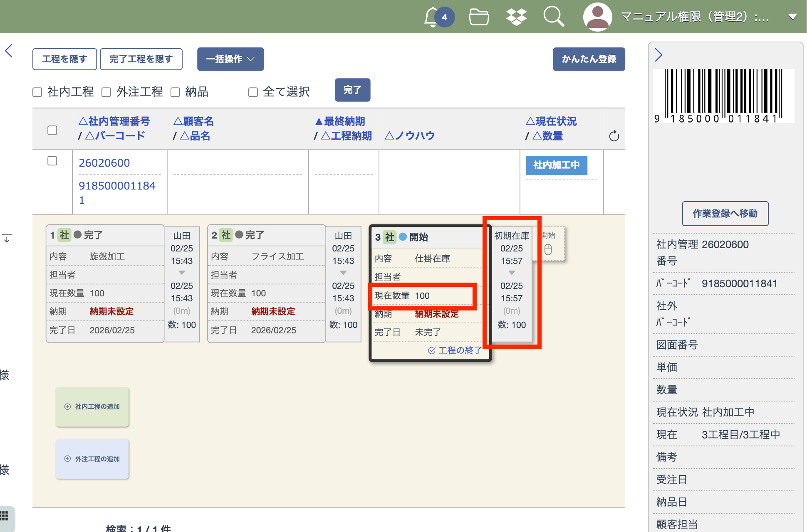807x532 pixels.
Task: Check the 外注工程 checkbox
Action: (106, 92)
